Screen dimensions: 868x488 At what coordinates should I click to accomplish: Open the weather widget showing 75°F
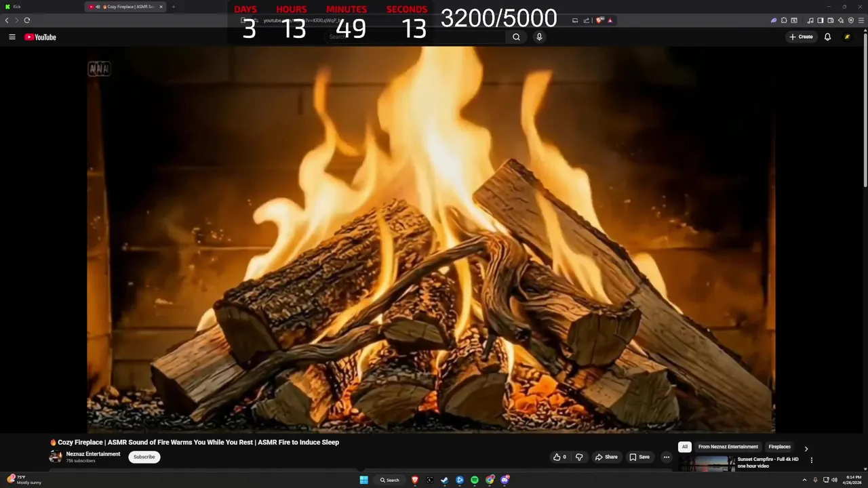pos(24,480)
